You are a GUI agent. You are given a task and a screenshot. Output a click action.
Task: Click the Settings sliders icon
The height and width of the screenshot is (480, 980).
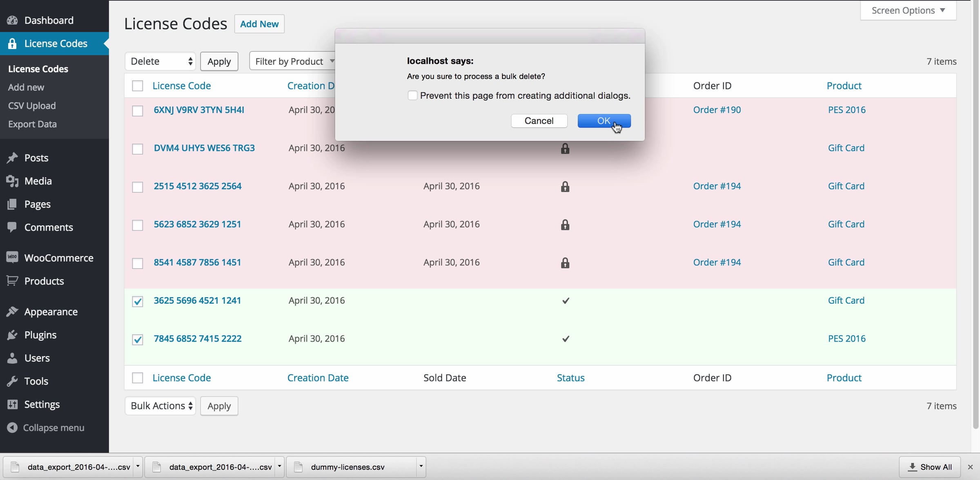pyautogui.click(x=12, y=404)
